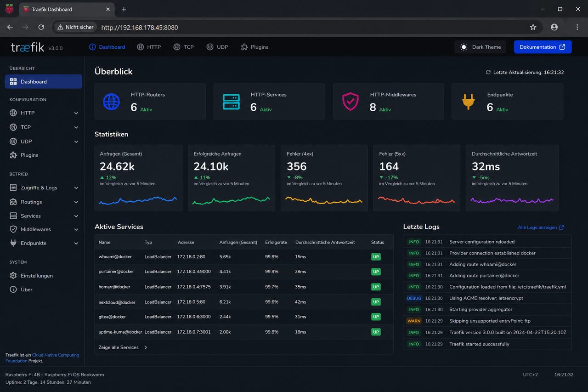Screen dimensions: 588x392
Task: Expand the Endpunkte sidebar chevron
Action: pyautogui.click(x=76, y=243)
